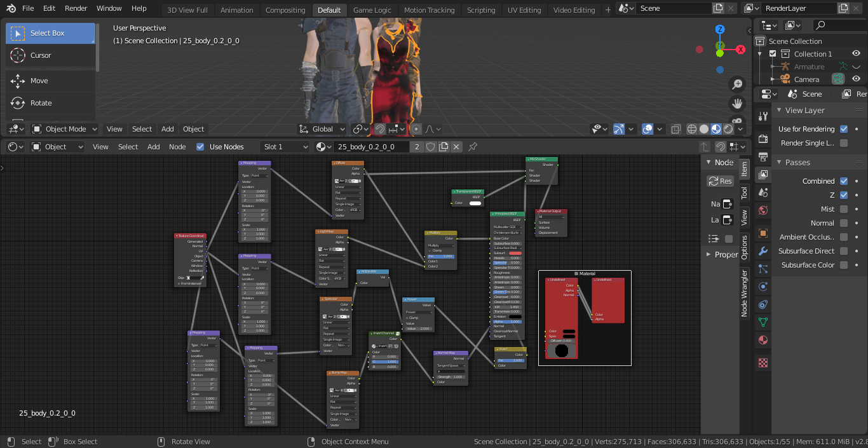The width and height of the screenshot is (868, 448).
Task: Switch to UV Editing workspace tab
Action: pyautogui.click(x=524, y=10)
